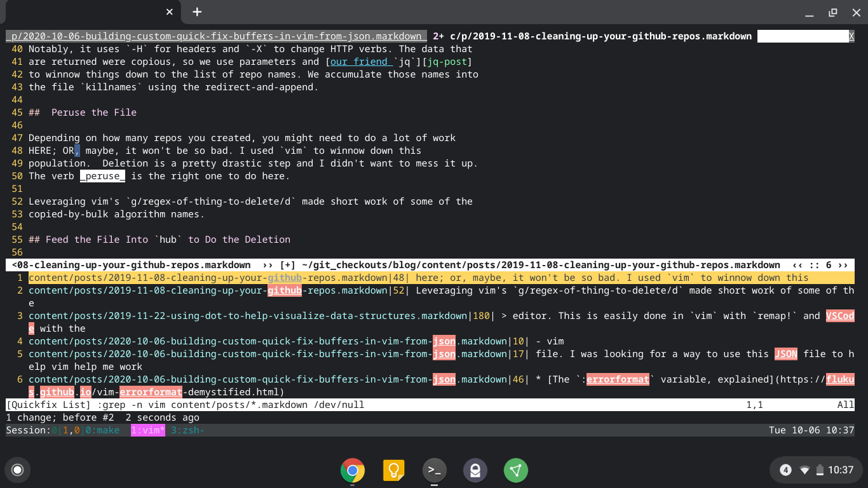This screenshot has height=488, width=868.
Task: Click the Wi-Fi status icon
Action: coord(804,470)
